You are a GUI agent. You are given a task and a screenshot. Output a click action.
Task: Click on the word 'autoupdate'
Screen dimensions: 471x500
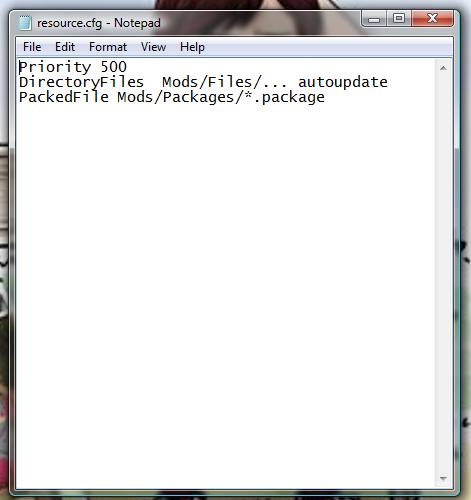coord(343,82)
